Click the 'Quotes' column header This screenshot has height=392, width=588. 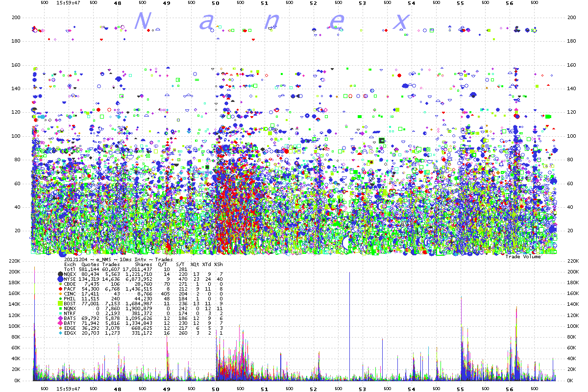coord(90,265)
